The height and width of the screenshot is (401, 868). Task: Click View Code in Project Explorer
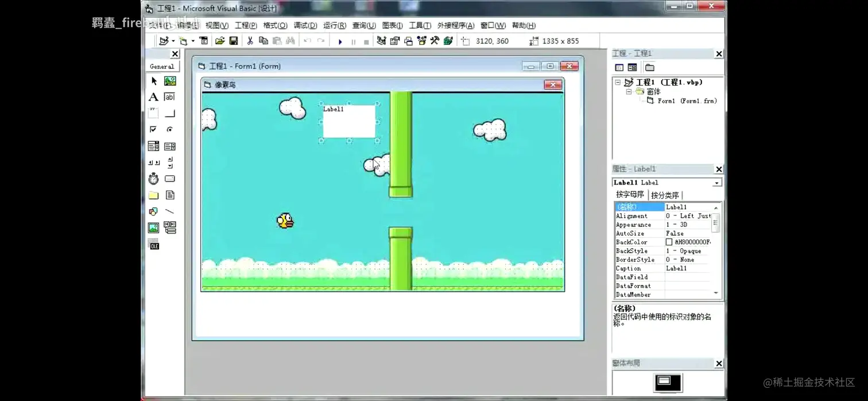click(x=619, y=67)
